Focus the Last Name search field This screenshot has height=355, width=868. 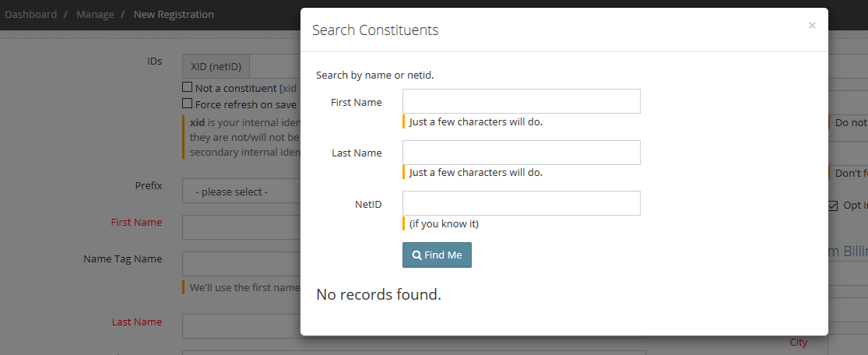(521, 153)
